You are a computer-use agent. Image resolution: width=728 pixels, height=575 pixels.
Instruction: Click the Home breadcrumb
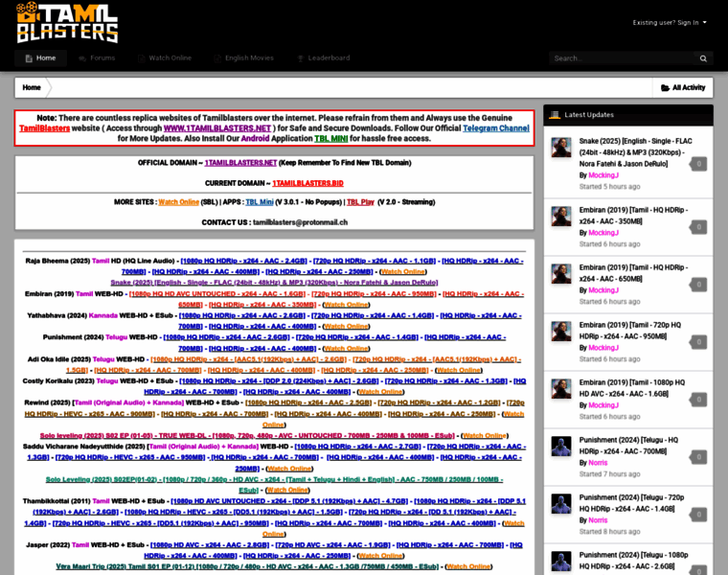click(32, 88)
